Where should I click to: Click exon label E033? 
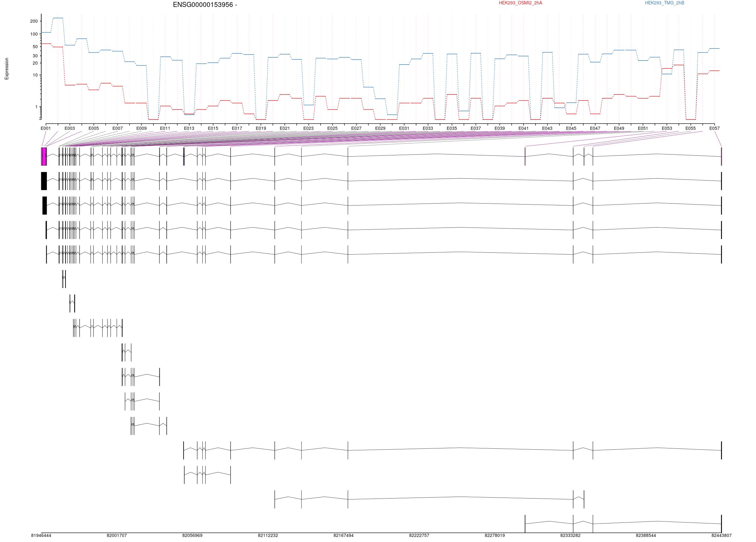click(x=428, y=129)
